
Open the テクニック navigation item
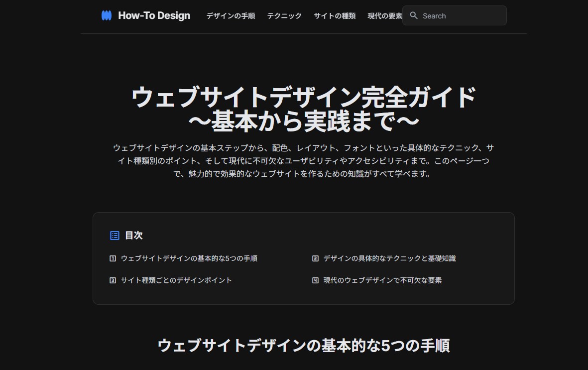click(x=284, y=16)
